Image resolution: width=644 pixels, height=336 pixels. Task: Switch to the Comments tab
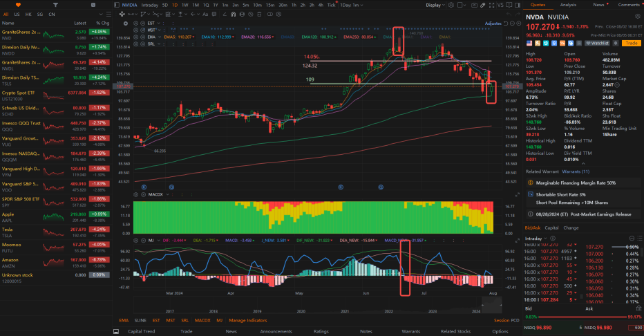[629, 5]
